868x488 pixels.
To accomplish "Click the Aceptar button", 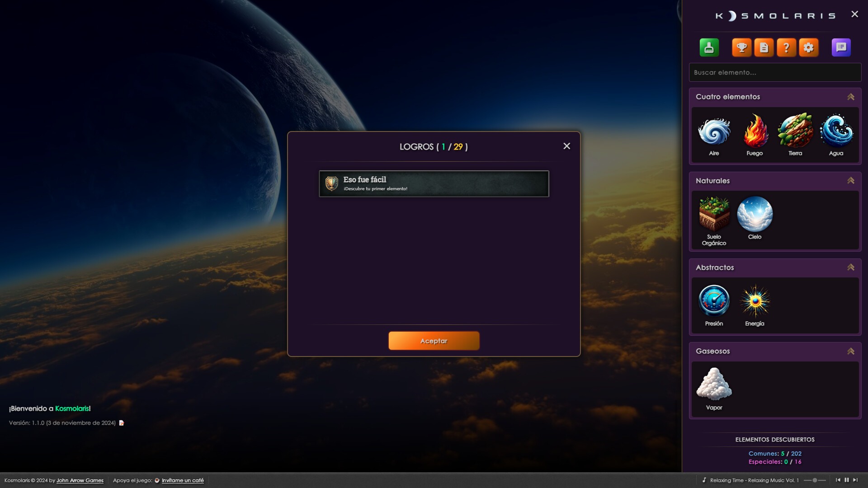I will 434,341.
